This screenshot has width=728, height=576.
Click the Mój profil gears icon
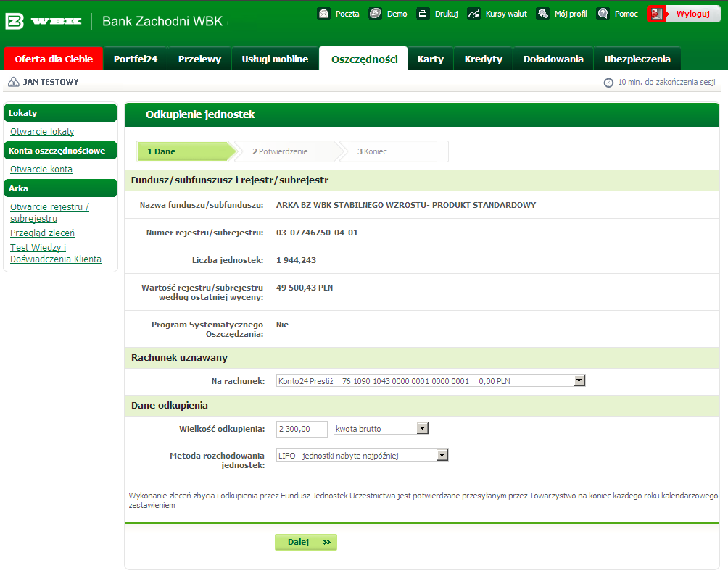click(x=542, y=14)
